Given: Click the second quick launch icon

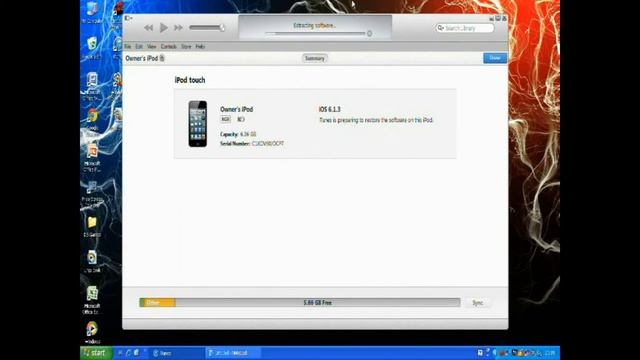Looking at the screenshot, I should (128, 353).
